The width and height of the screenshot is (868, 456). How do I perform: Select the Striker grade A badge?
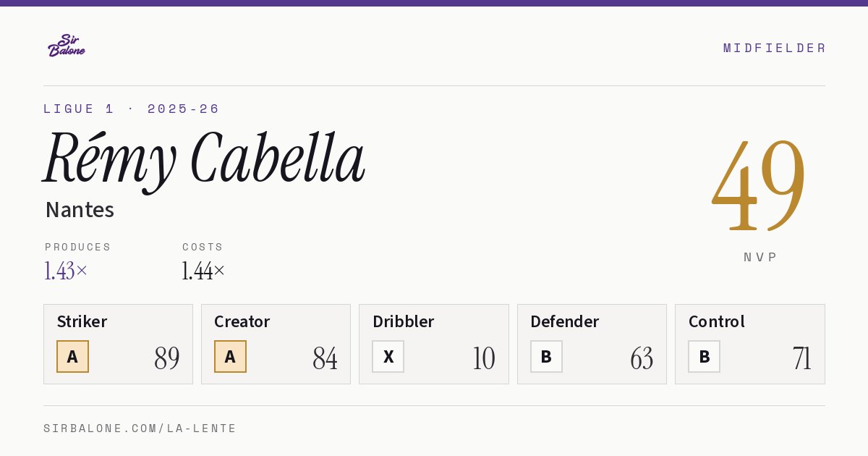(x=72, y=356)
